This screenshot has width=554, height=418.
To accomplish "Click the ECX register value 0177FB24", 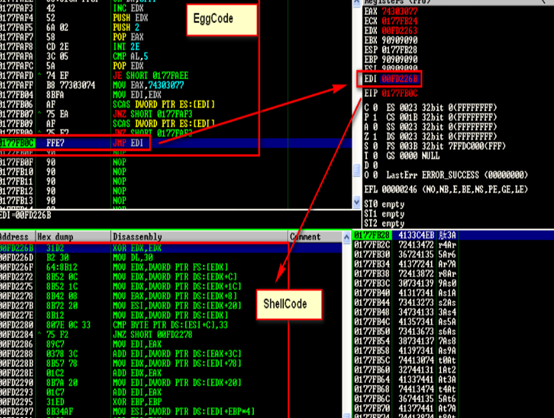I will coord(399,21).
